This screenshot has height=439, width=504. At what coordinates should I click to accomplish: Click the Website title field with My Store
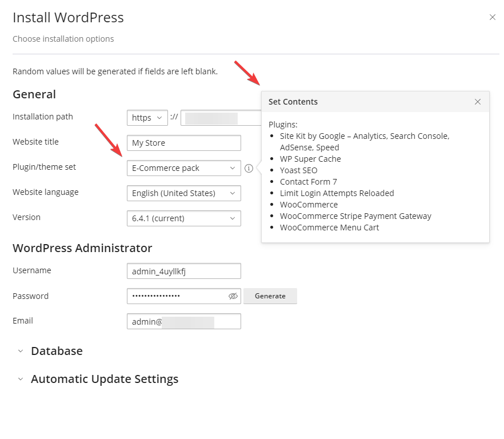click(184, 143)
